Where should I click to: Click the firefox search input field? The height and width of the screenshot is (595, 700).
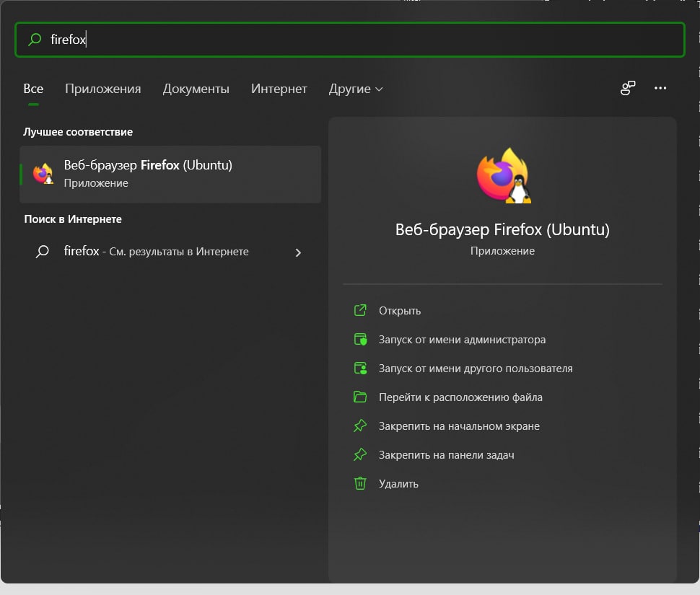(x=350, y=40)
